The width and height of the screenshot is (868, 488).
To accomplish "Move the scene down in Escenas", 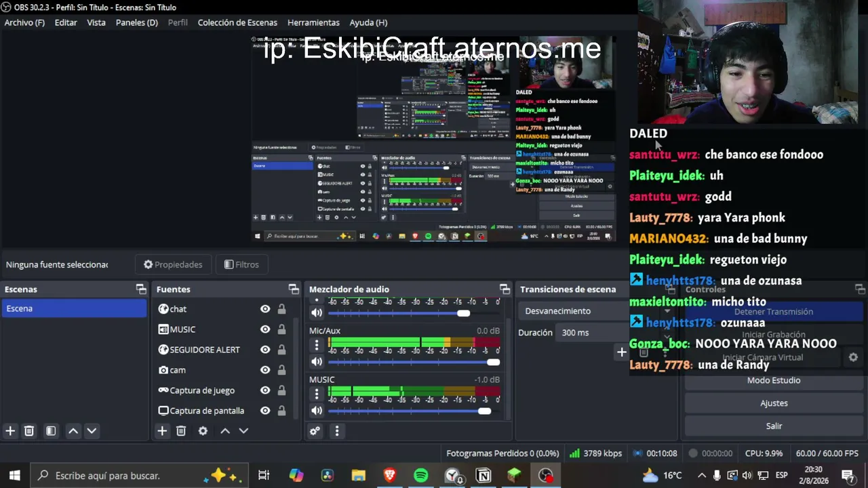I will (92, 431).
